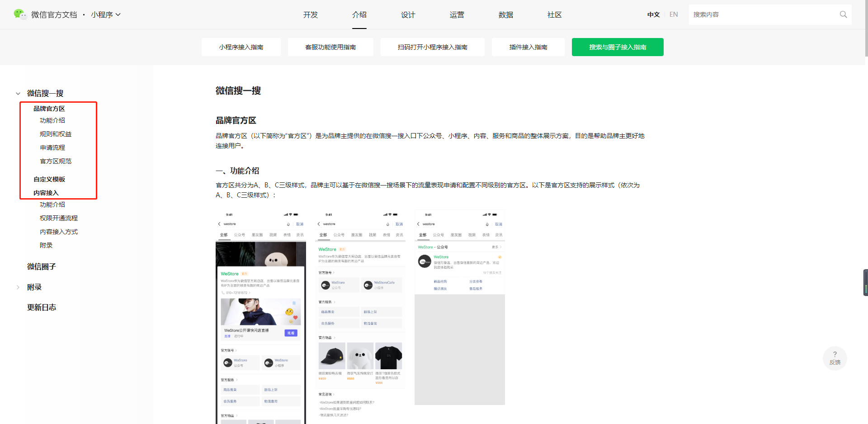Select 品牌官方区 sidebar item

tap(49, 109)
